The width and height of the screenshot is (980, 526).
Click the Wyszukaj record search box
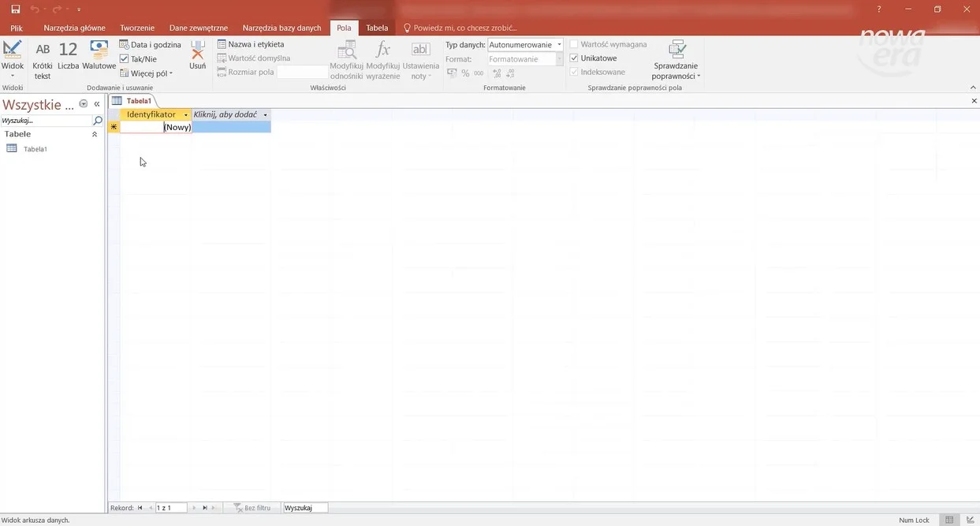point(304,508)
